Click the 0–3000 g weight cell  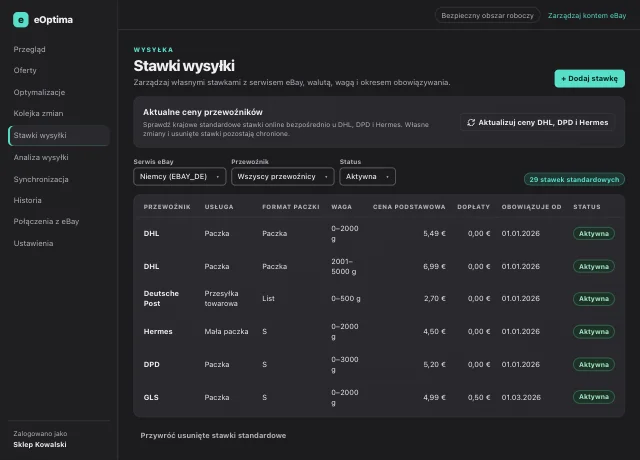pyautogui.click(x=345, y=364)
